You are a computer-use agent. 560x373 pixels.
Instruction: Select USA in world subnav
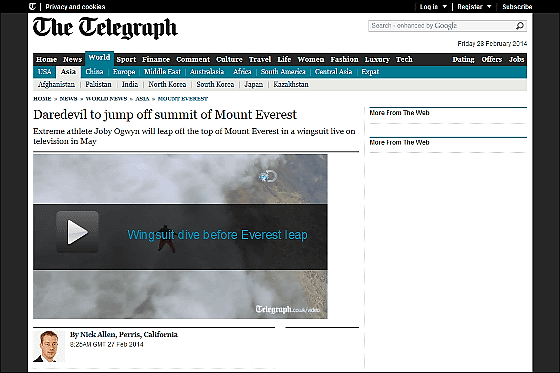tap(45, 71)
